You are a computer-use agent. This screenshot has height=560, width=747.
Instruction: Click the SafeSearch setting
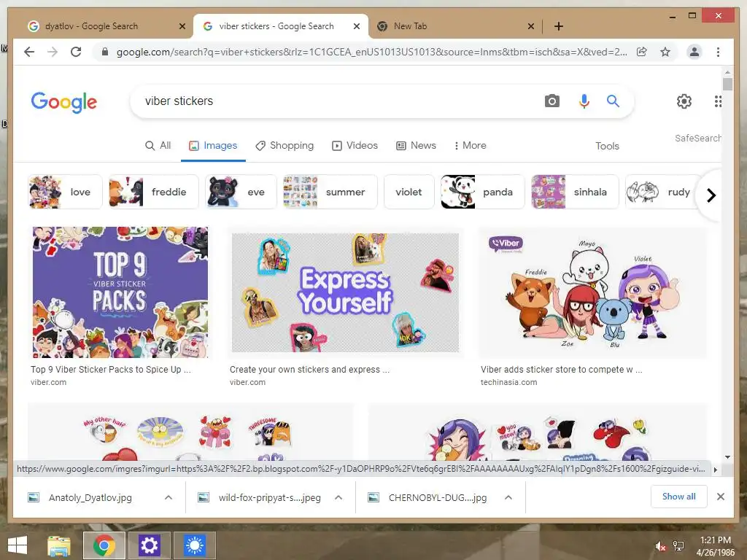(x=697, y=138)
